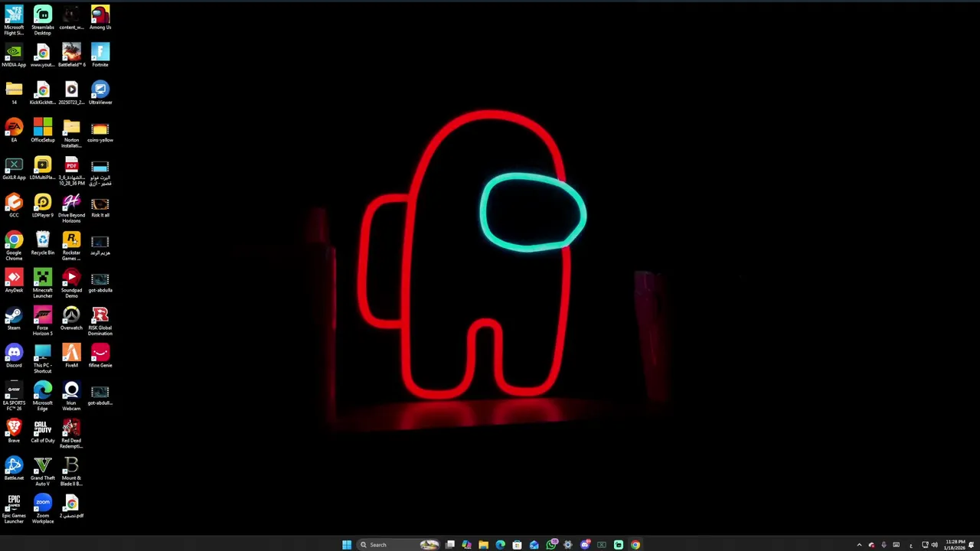Image resolution: width=980 pixels, height=551 pixels.
Task: Open the Windows Start menu
Action: pyautogui.click(x=347, y=545)
